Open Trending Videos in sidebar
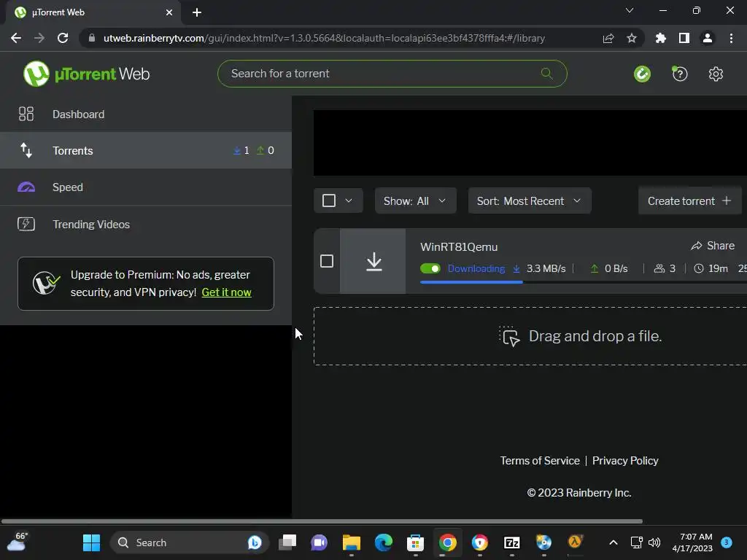The width and height of the screenshot is (747, 560). pos(146,224)
